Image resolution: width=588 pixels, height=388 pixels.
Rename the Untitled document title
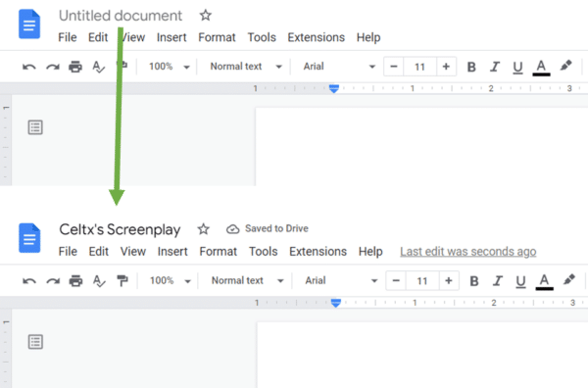(x=121, y=16)
